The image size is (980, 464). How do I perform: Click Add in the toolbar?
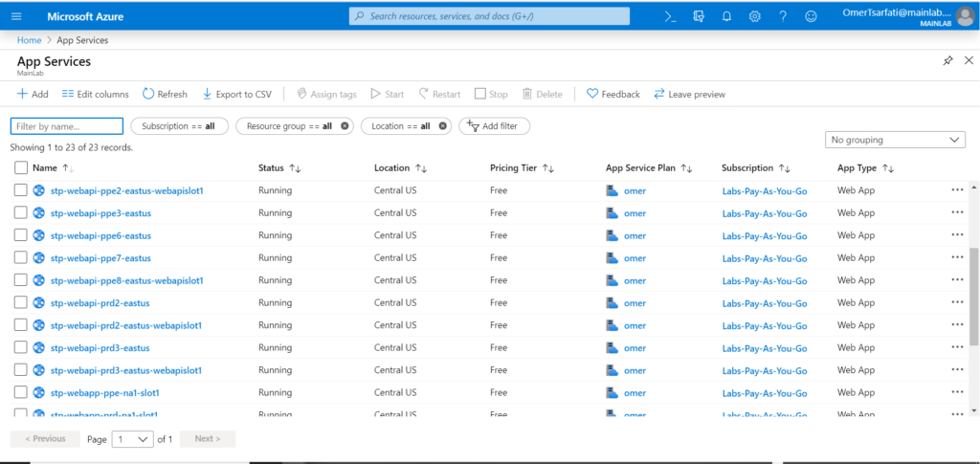[33, 95]
